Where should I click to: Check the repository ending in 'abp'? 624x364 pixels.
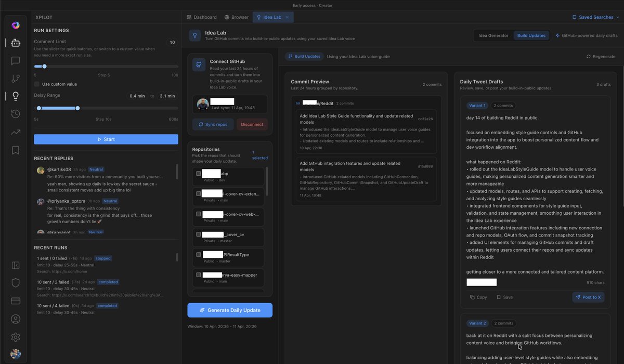click(199, 173)
